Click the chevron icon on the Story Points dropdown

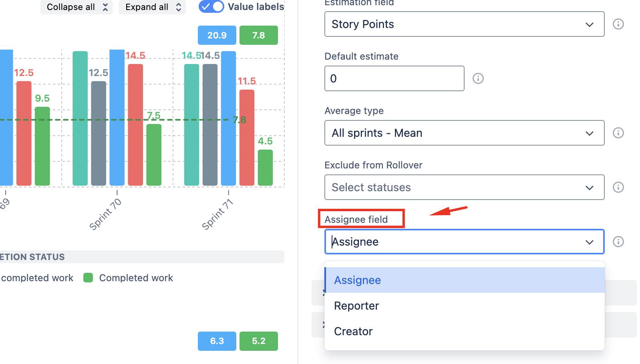click(x=589, y=24)
